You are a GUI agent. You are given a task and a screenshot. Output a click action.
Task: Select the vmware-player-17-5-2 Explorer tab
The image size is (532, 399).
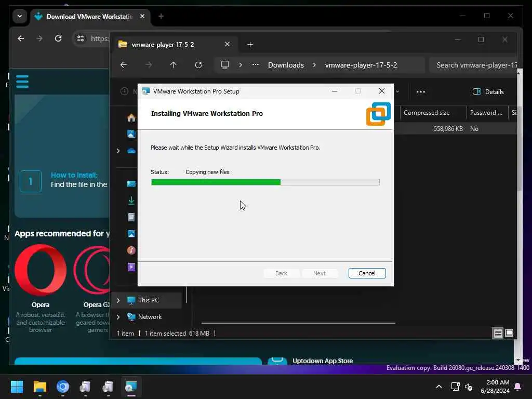(174, 45)
